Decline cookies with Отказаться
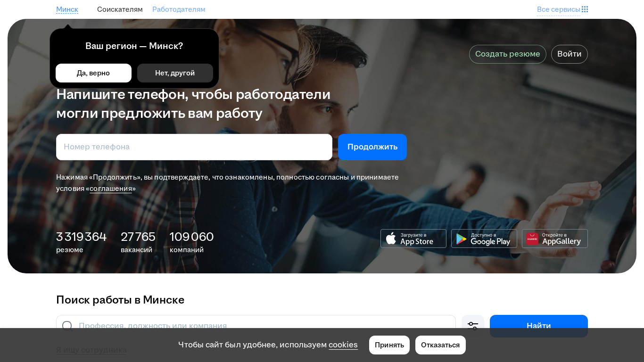Screen dimensions: 644x362 440,345
